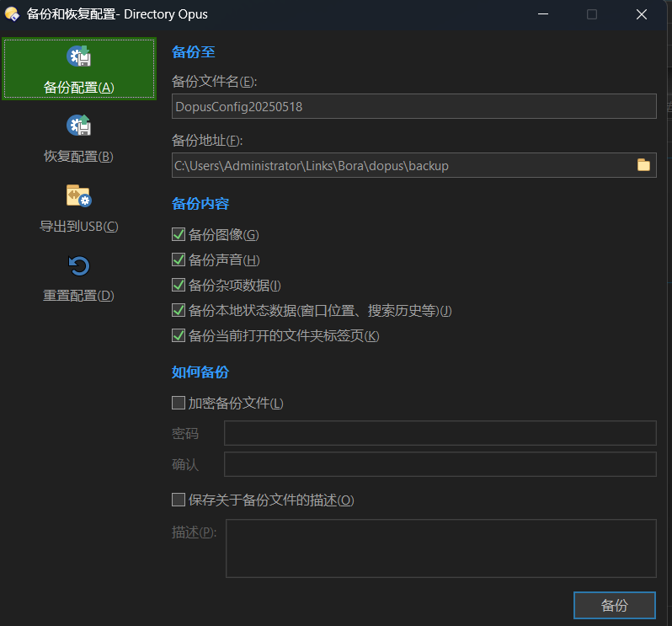Select the 重置配置(D) reset icon
672x626 pixels.
(x=79, y=266)
